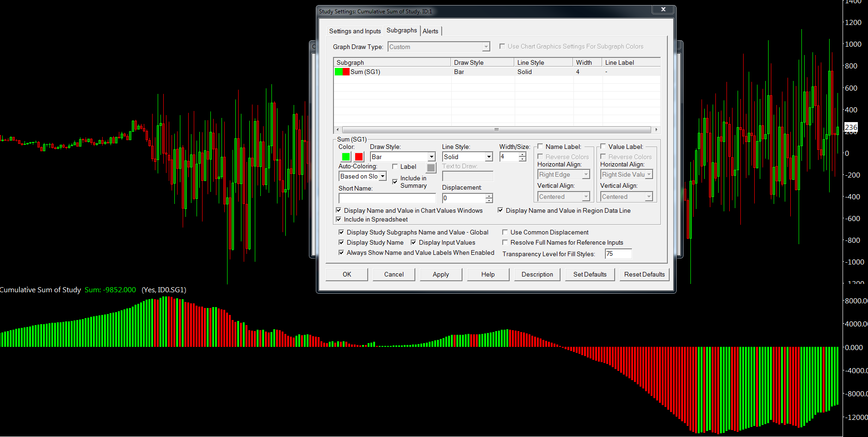Click the green primary color swatch
Image resolution: width=868 pixels, height=437 pixels.
pyautogui.click(x=345, y=157)
